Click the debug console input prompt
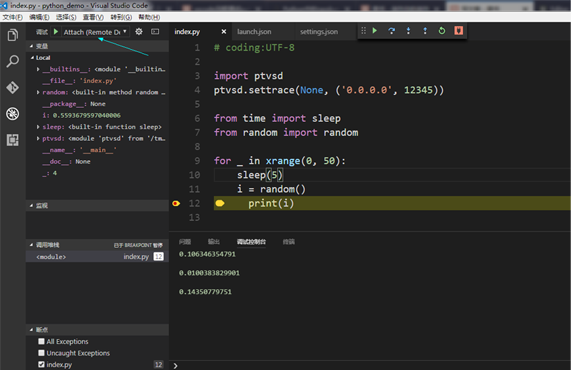Image resolution: width=571 pixels, height=370 pixels. coord(371,365)
